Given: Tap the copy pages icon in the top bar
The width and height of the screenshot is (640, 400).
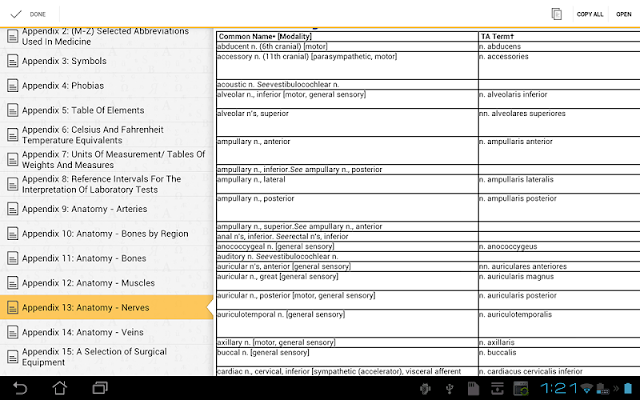Looking at the screenshot, I should [x=556, y=14].
